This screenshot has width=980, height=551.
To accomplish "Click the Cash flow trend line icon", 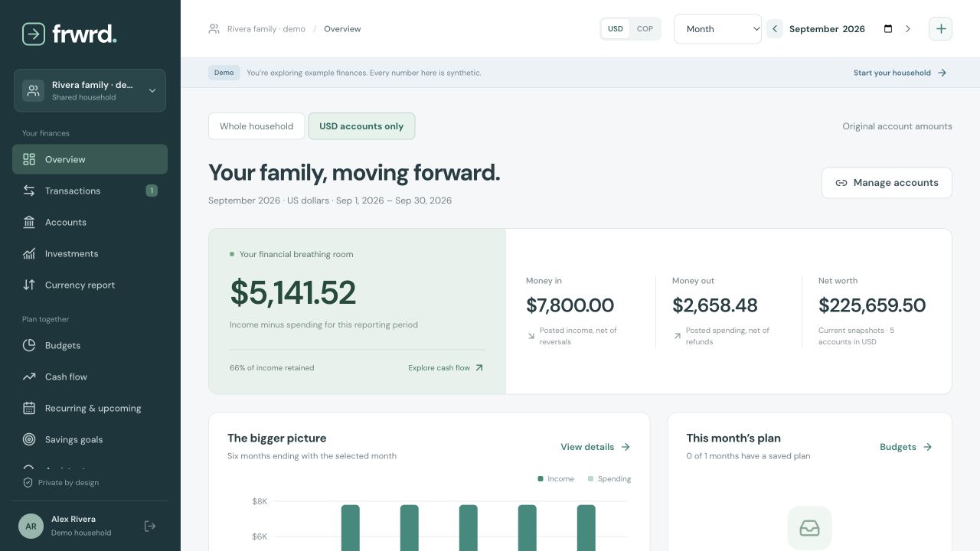I will 29,377.
